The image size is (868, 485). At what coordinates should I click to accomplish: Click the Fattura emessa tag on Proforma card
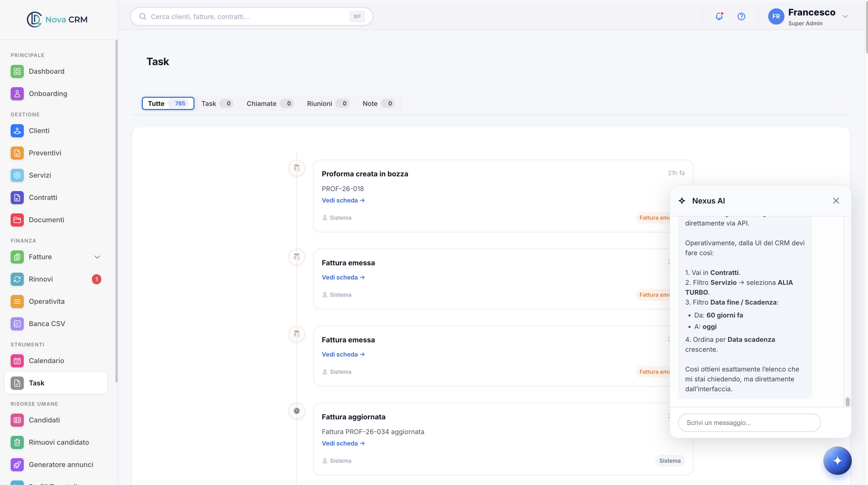[x=653, y=218]
